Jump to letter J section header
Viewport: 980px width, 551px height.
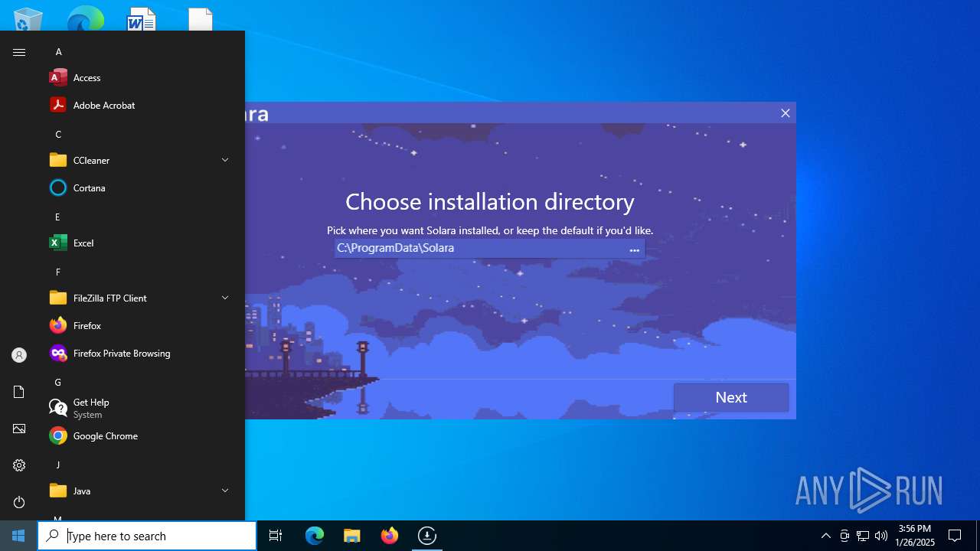tap(57, 465)
